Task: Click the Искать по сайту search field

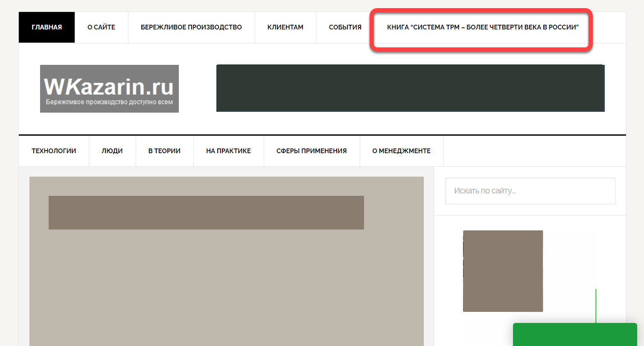Action: (x=530, y=191)
